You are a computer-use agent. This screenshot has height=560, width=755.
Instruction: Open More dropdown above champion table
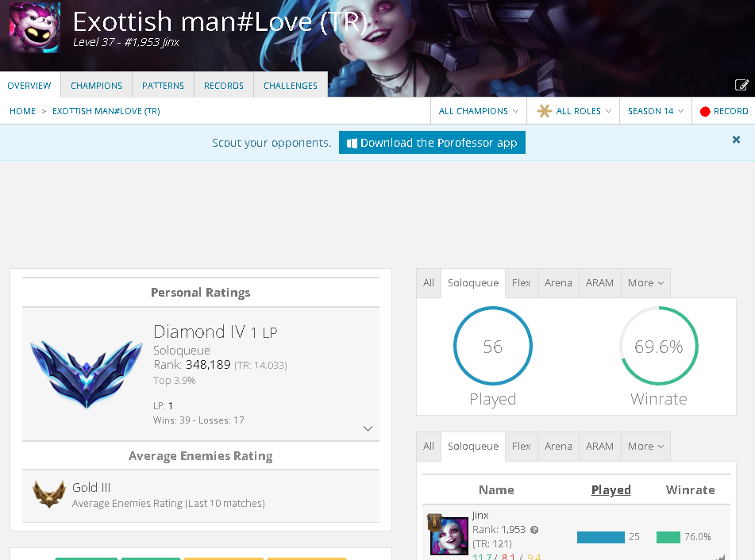(x=645, y=447)
